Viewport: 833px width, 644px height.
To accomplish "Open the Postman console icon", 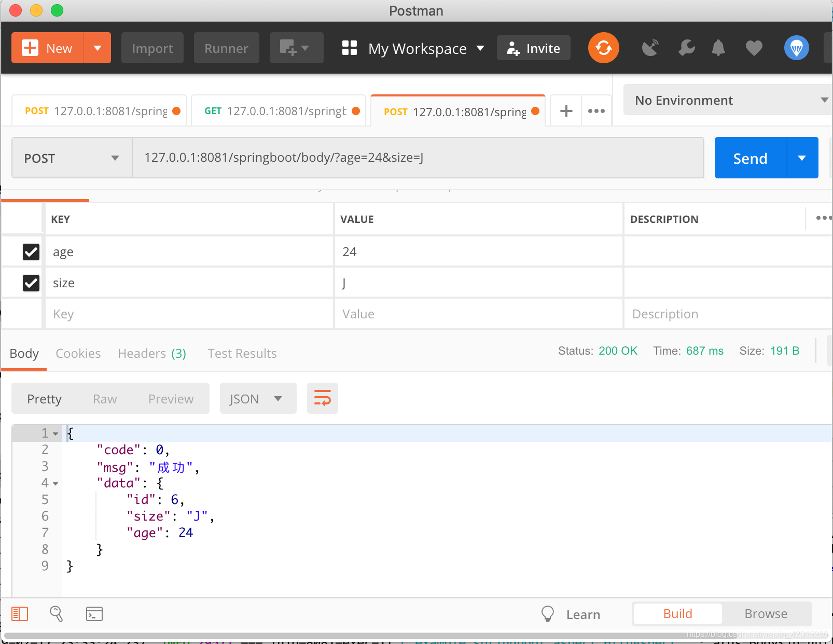I will point(94,614).
